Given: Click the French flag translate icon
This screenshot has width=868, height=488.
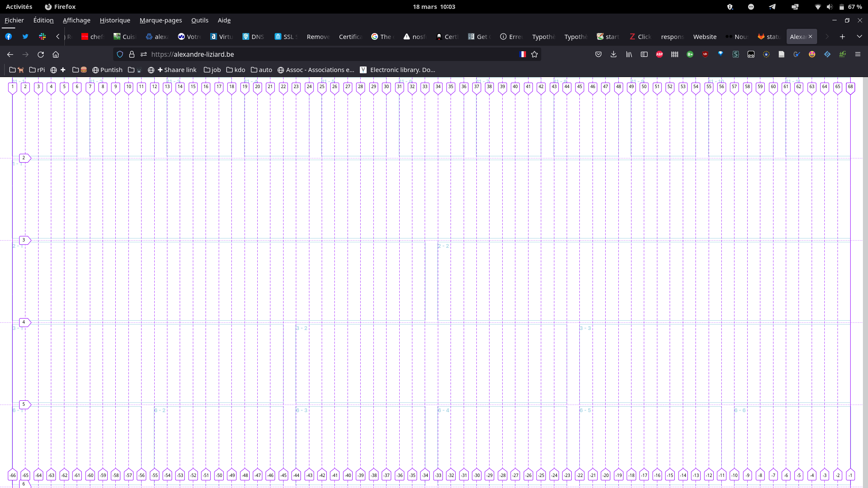Looking at the screenshot, I should (x=523, y=54).
